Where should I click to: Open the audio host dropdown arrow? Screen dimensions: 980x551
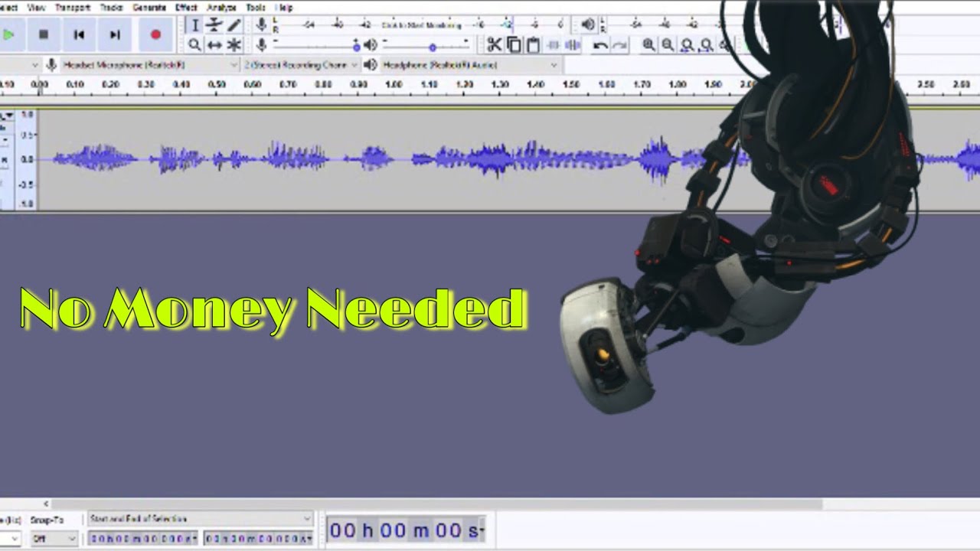35,65
